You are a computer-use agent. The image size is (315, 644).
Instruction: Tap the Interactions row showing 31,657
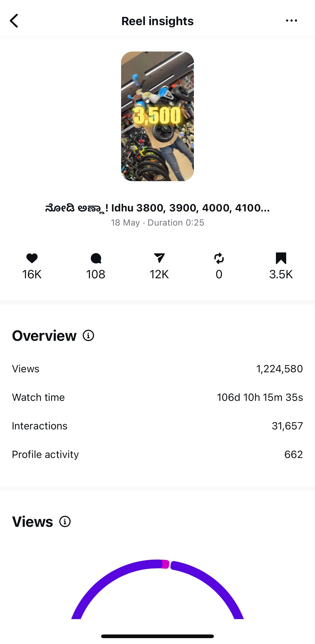coord(157,426)
